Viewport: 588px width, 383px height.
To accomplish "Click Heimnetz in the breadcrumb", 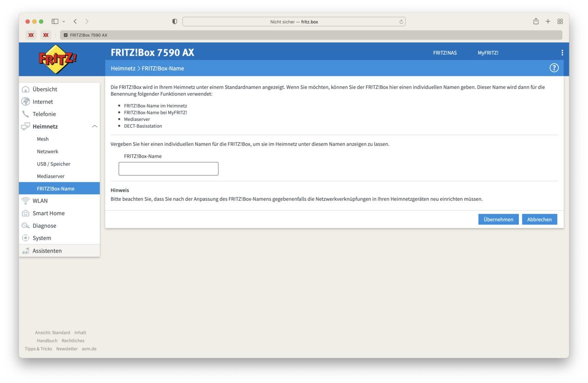I will click(123, 68).
